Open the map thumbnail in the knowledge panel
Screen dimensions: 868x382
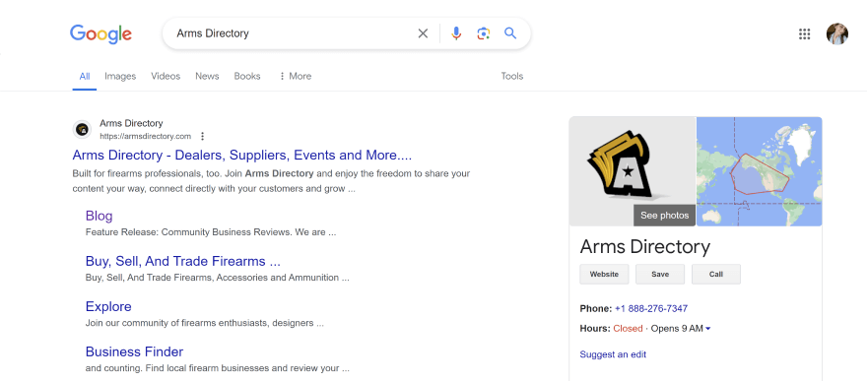pos(759,171)
